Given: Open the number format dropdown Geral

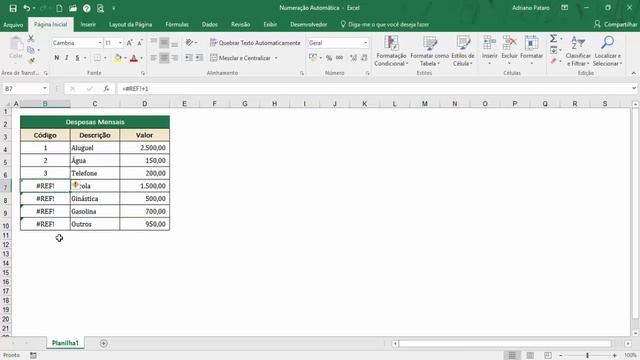Looking at the screenshot, I should pyautogui.click(x=365, y=43).
